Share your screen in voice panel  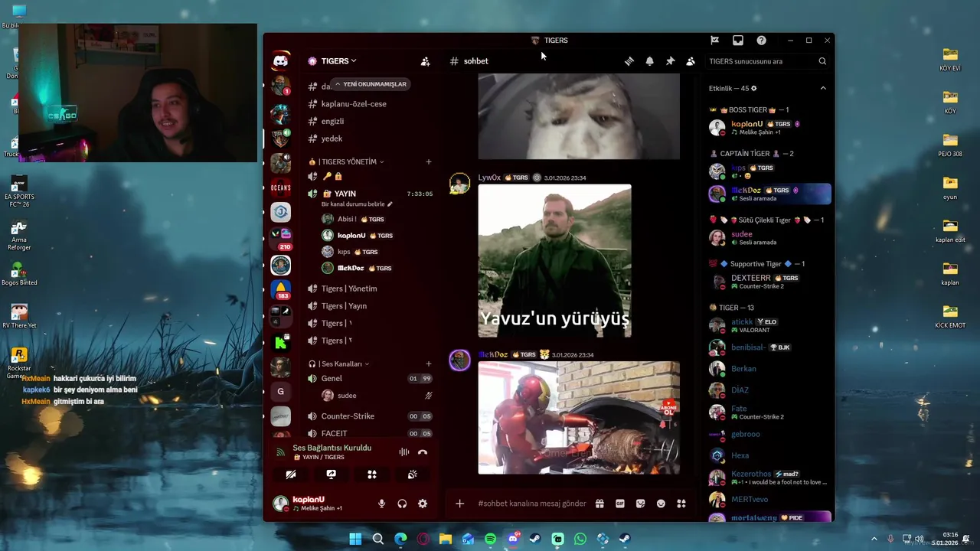click(x=331, y=474)
